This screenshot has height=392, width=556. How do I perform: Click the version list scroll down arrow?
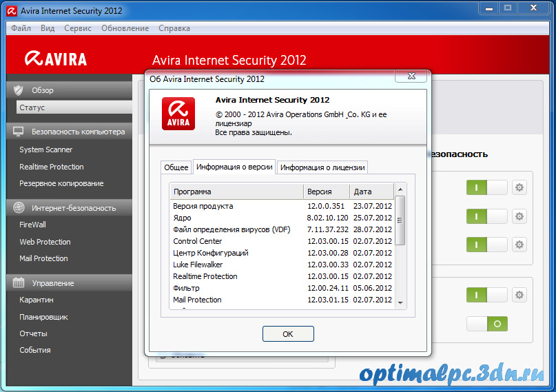400,302
